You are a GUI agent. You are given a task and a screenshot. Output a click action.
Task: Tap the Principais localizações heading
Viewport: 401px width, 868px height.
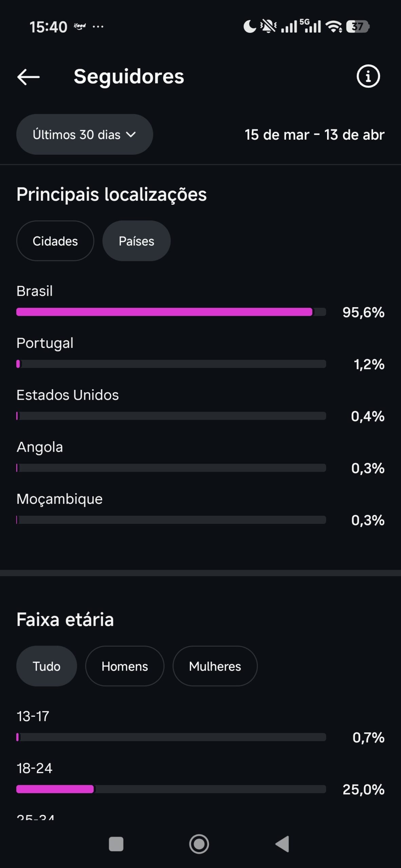[112, 195]
